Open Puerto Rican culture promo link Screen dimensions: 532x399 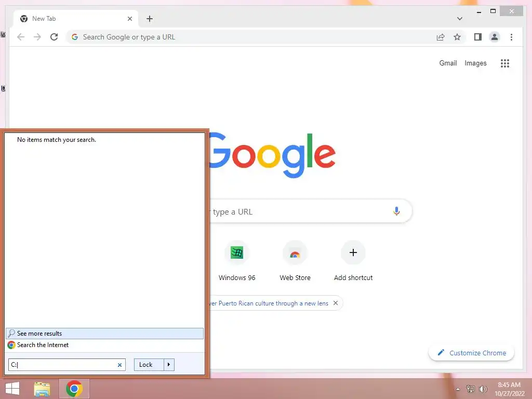(x=269, y=303)
